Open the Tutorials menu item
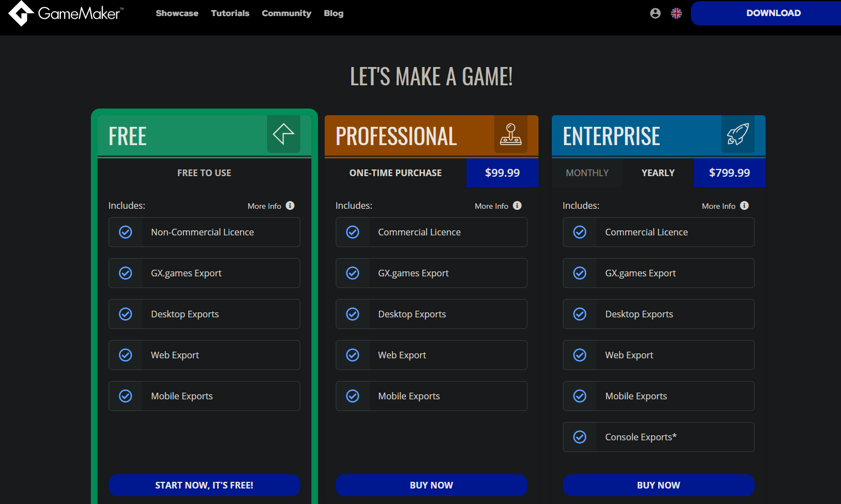The height and width of the screenshot is (504, 841). point(230,13)
